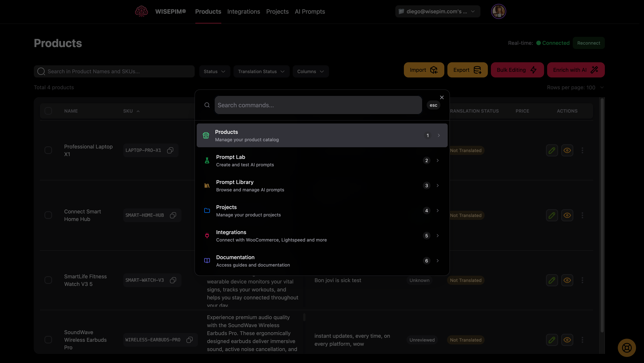Expand the Translation Status dropdown
Image resolution: width=644 pixels, height=363 pixels.
[x=261, y=71]
